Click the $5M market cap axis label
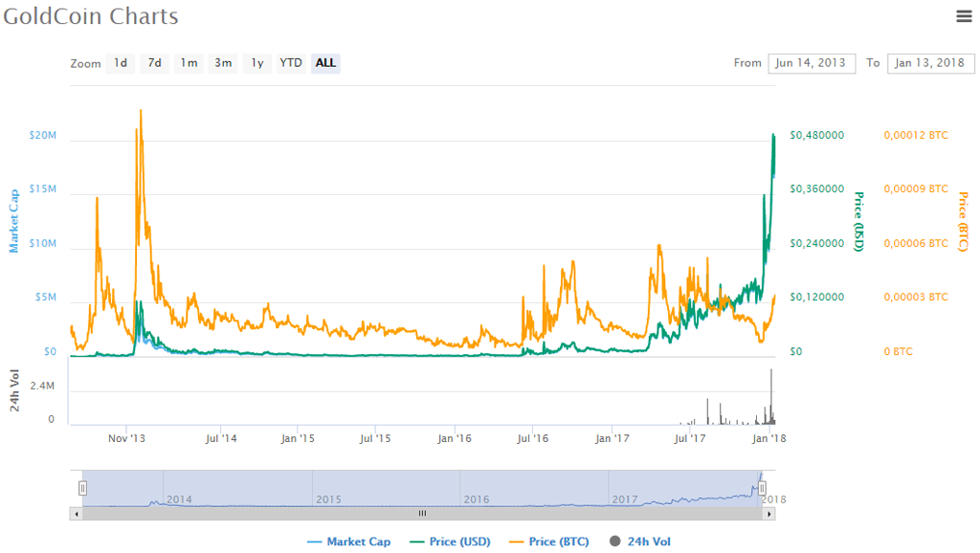 (46, 298)
